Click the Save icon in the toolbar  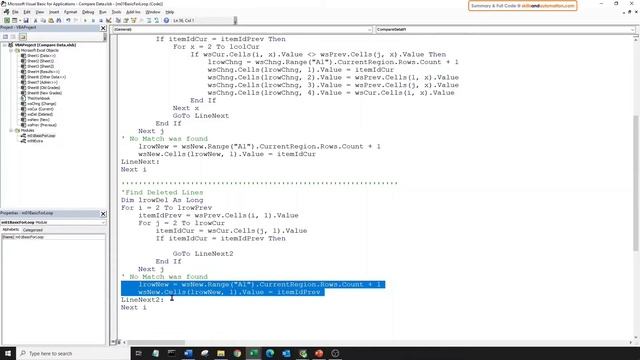pyautogui.click(x=26, y=20)
